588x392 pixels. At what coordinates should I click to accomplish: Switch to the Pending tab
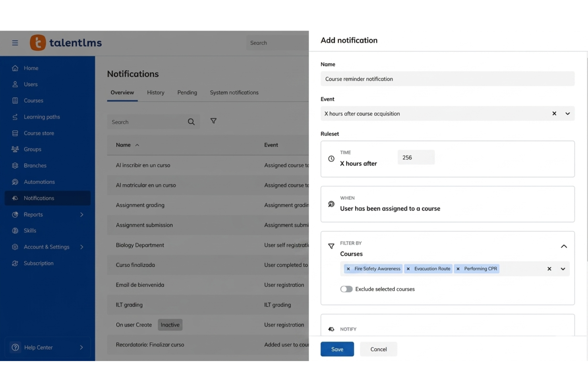pyautogui.click(x=187, y=93)
